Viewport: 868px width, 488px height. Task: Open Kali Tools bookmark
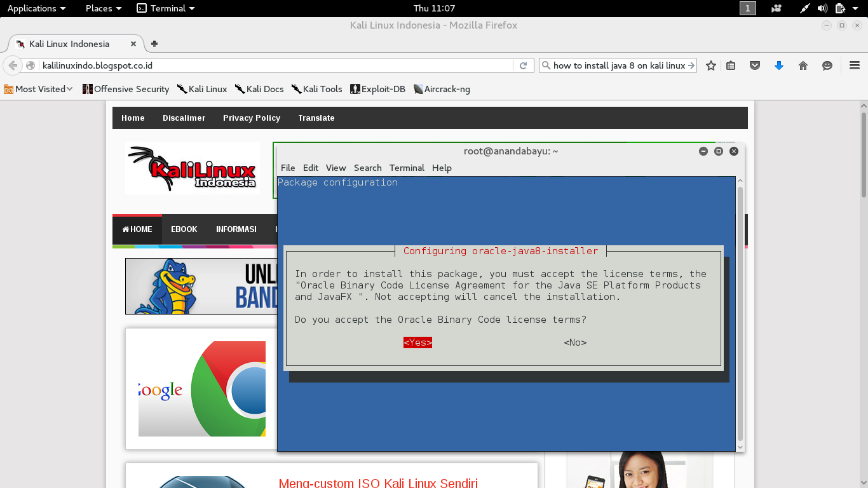point(317,89)
